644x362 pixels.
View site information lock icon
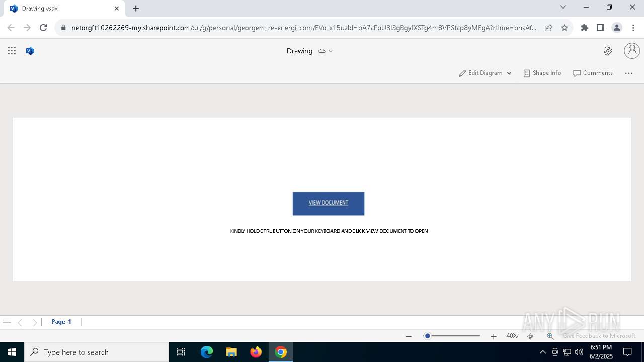click(63, 28)
